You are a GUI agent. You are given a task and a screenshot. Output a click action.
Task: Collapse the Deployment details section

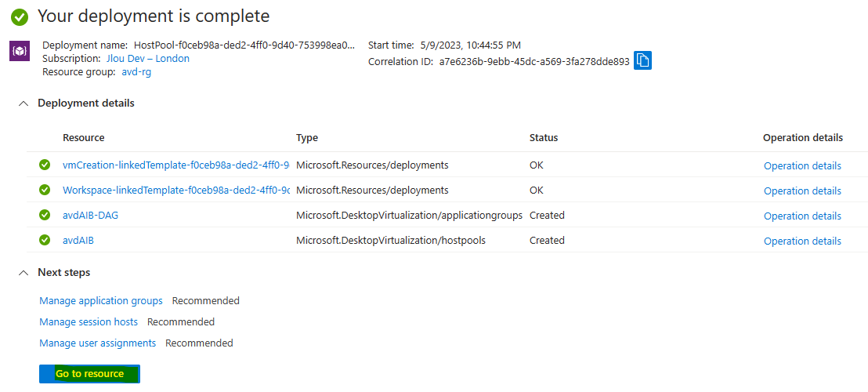[24, 103]
